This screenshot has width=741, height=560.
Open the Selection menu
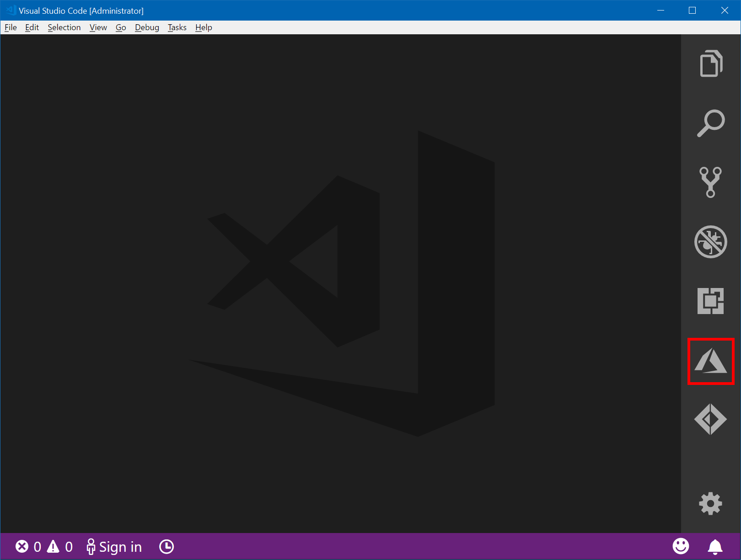coord(64,27)
